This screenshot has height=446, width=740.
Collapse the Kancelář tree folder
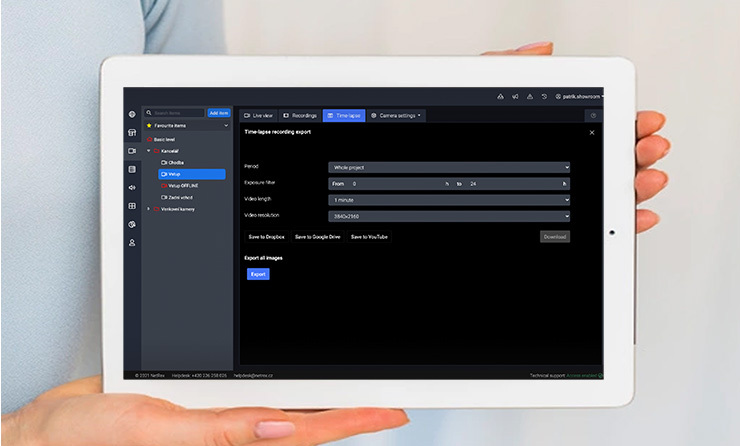[x=149, y=151]
